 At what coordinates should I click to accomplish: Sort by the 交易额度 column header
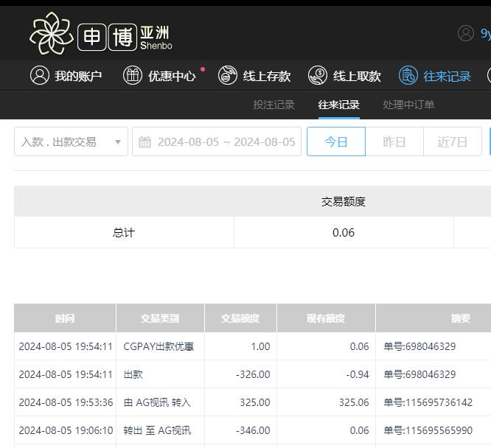tap(240, 318)
